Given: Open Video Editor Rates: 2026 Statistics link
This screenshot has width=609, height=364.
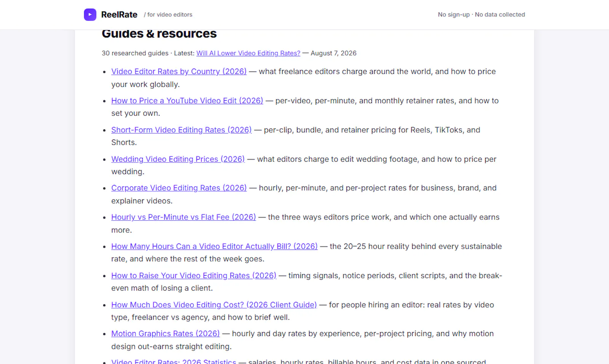Looking at the screenshot, I should pos(174,361).
